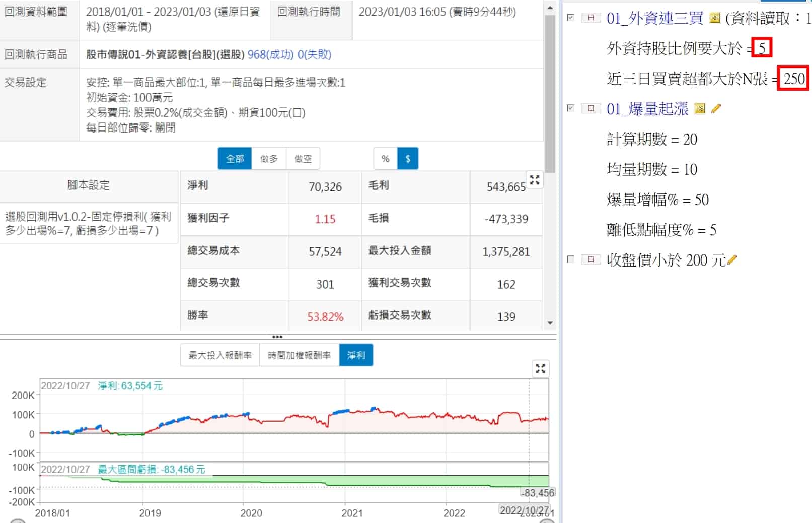
Task: Click the 近三日買賣超 N張 value 250
Action: pos(794,79)
